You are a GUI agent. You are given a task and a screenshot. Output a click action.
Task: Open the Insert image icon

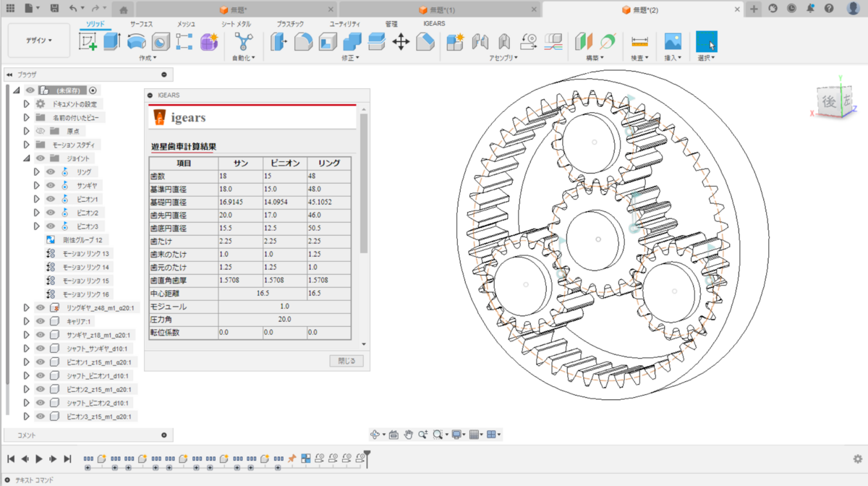pyautogui.click(x=673, y=42)
